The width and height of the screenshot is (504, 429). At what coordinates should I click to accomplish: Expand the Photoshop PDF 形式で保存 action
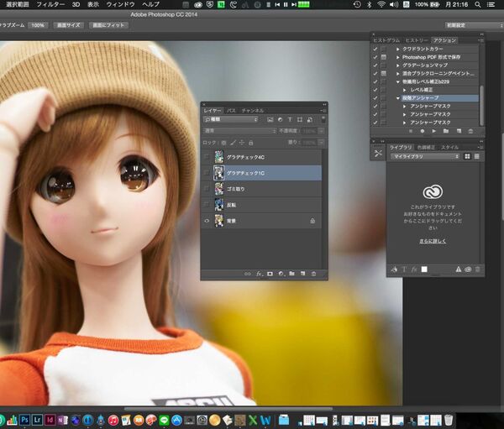coord(398,57)
